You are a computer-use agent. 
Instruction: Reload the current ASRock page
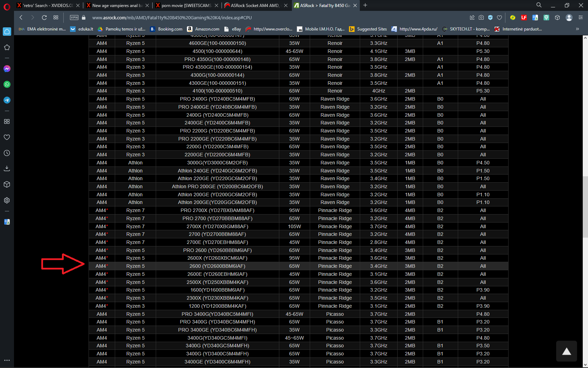(x=44, y=18)
